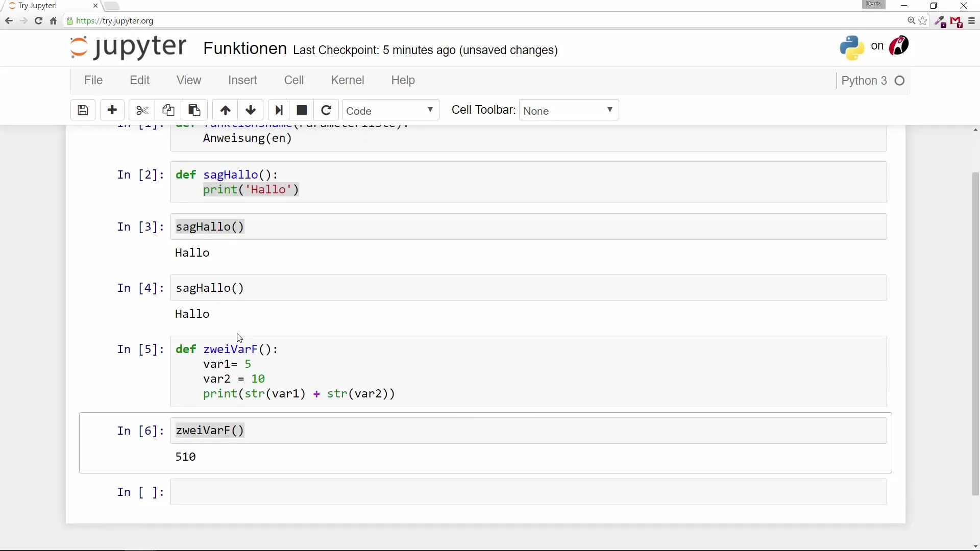Run the cell and select the one below

(x=279, y=110)
